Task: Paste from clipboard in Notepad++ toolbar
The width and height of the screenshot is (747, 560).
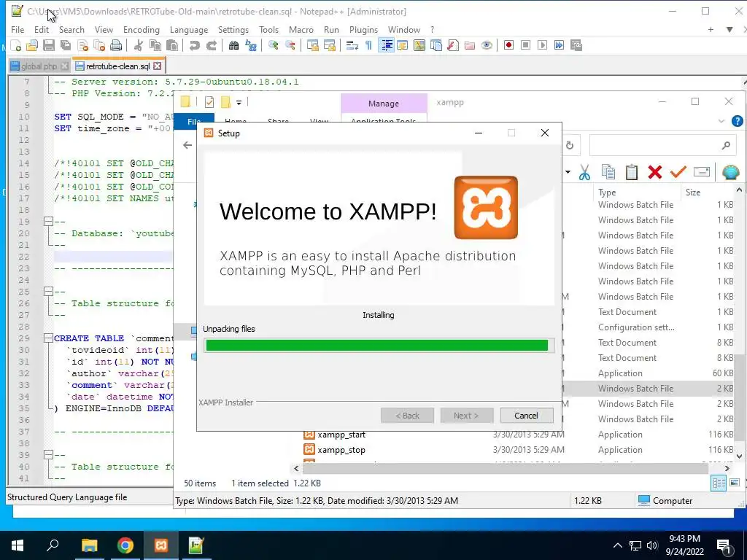Action: click(172, 45)
